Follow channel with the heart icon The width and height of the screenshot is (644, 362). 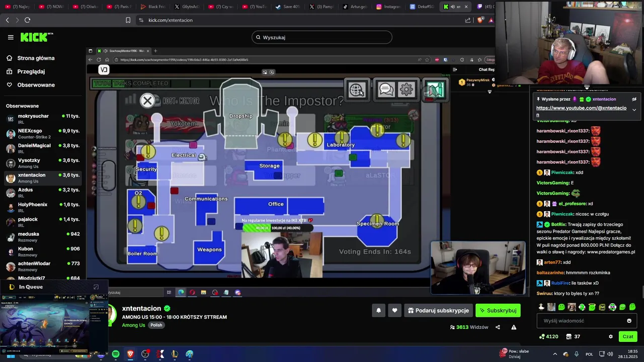(x=394, y=311)
